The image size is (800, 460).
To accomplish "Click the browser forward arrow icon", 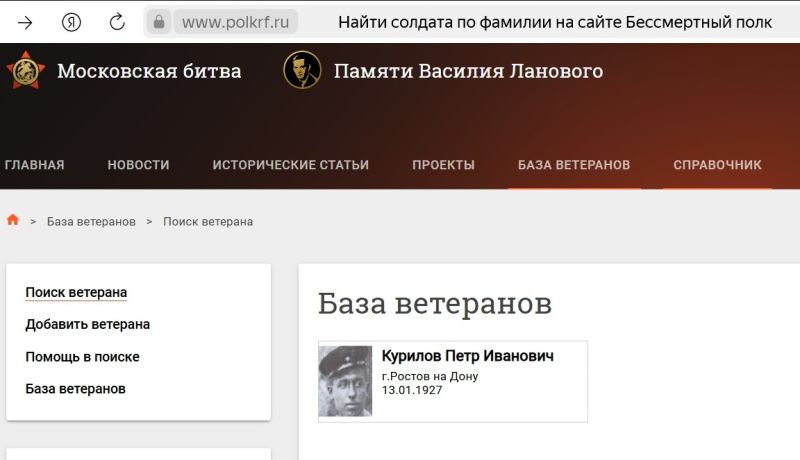I will [25, 22].
